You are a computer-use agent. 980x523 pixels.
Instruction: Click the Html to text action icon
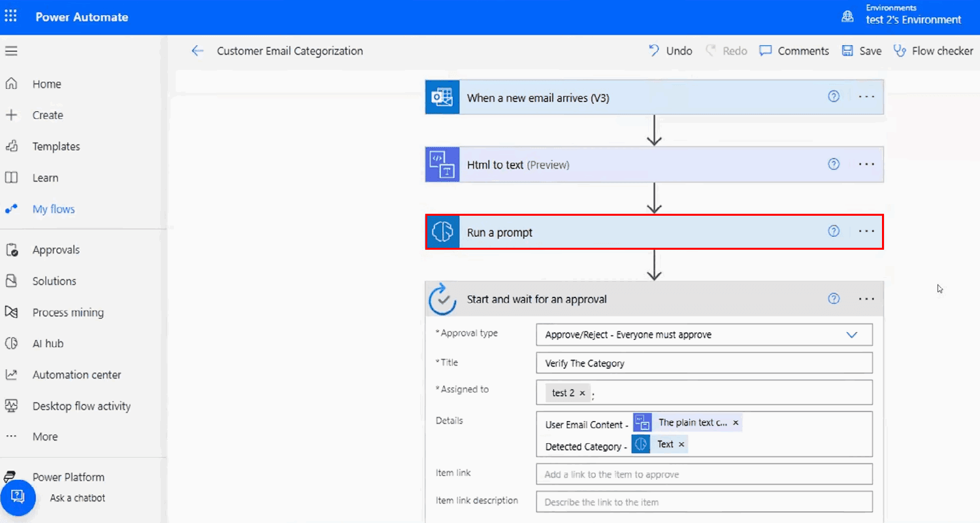(442, 165)
